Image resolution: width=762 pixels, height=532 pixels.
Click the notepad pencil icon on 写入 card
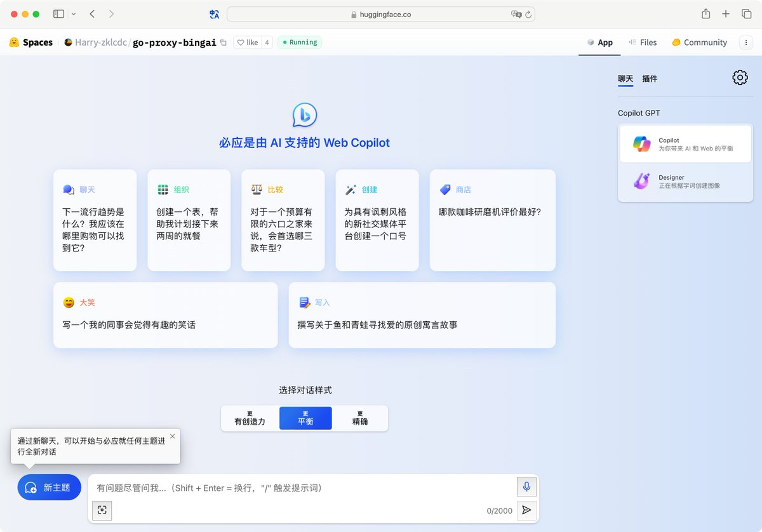(x=305, y=303)
